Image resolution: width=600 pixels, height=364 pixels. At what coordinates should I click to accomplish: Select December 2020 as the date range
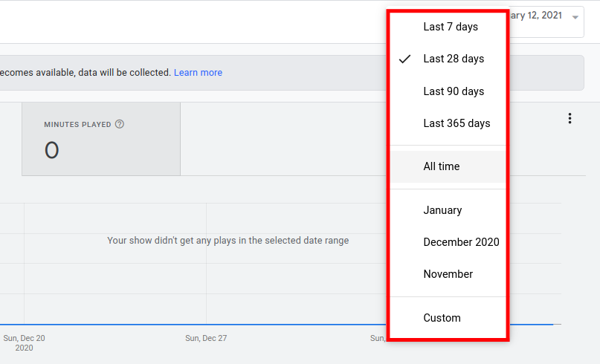tap(461, 242)
